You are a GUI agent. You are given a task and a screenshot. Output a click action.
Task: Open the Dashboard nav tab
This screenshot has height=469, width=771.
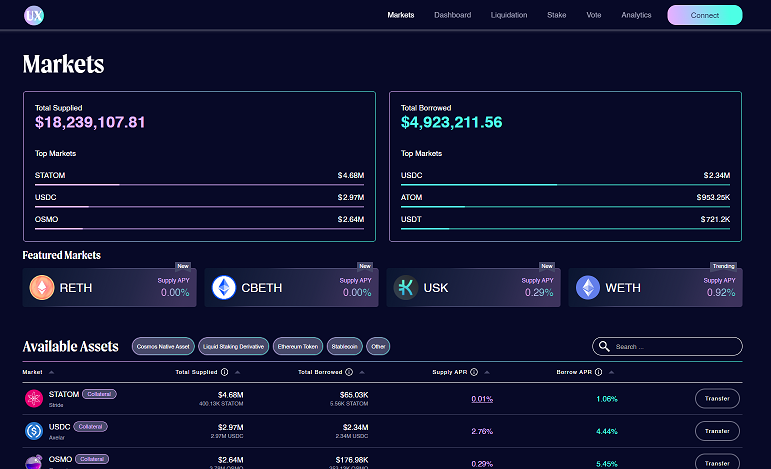pyautogui.click(x=452, y=15)
